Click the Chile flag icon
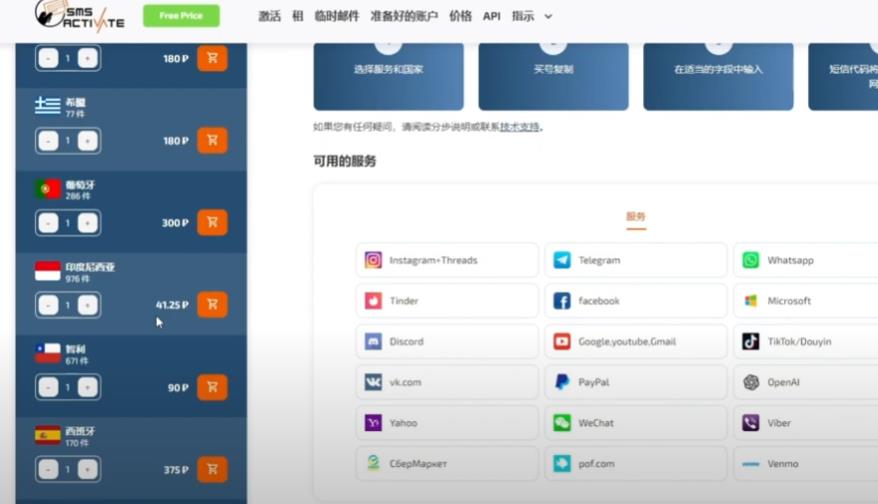878x504 pixels. [48, 353]
